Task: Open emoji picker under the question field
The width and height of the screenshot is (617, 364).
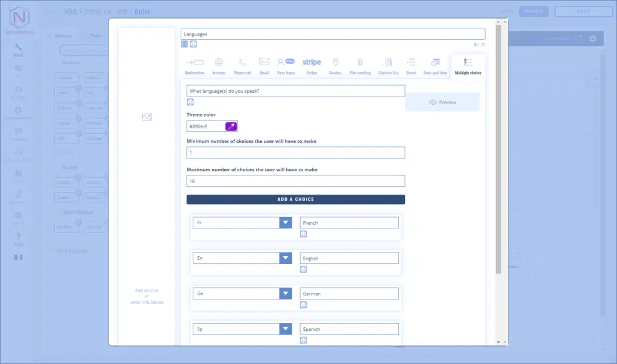Action: 190,102
